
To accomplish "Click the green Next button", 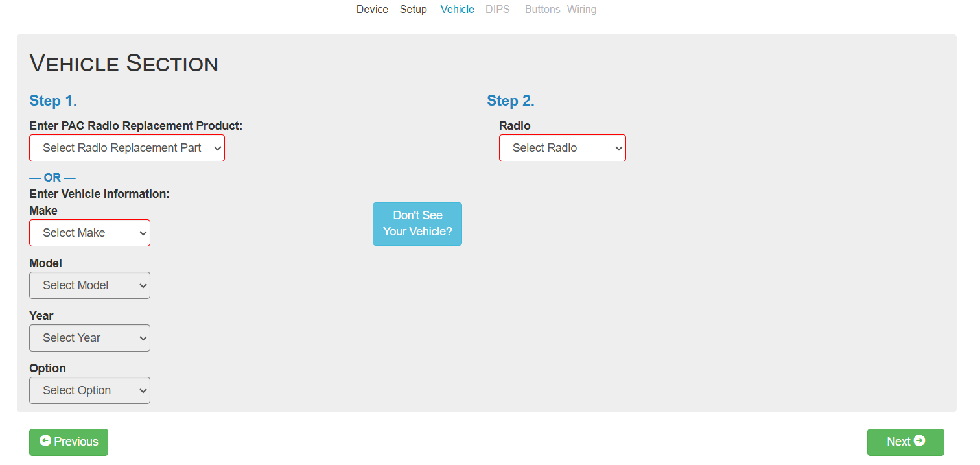I will (905, 442).
